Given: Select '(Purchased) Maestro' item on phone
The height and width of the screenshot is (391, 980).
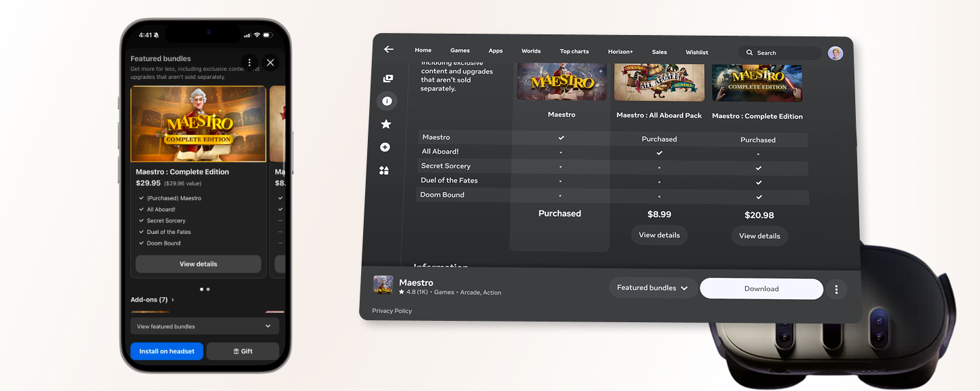Looking at the screenshot, I should (x=174, y=198).
